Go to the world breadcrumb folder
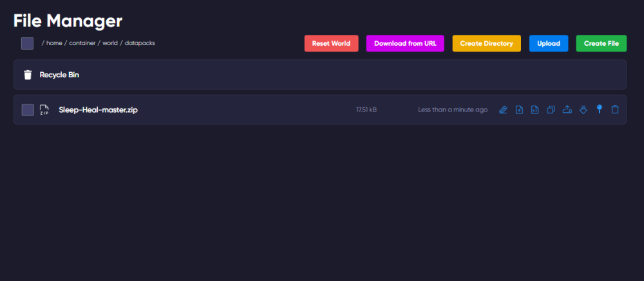 coord(110,43)
